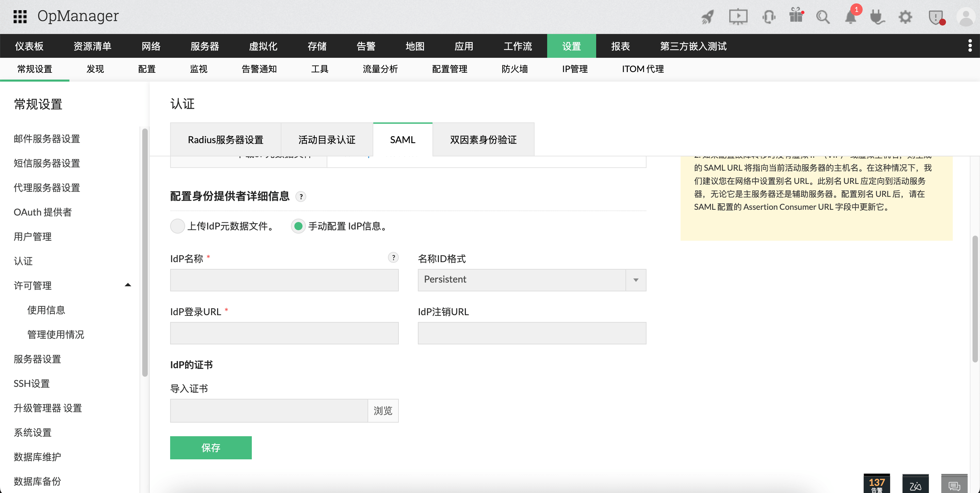This screenshot has width=980, height=493.
Task: Select manual IdP configuration radio button
Action: pos(298,226)
